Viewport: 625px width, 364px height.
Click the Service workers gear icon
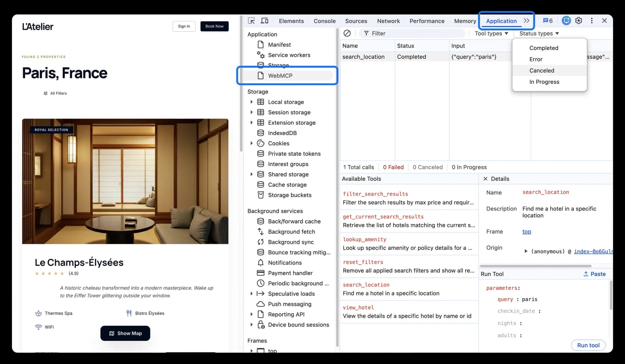[x=260, y=55]
